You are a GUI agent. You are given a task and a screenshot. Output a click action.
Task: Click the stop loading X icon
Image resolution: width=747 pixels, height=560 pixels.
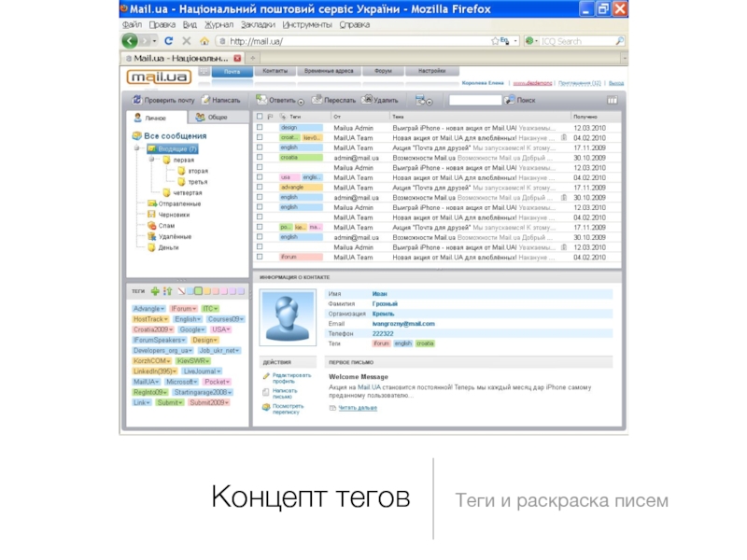186,41
